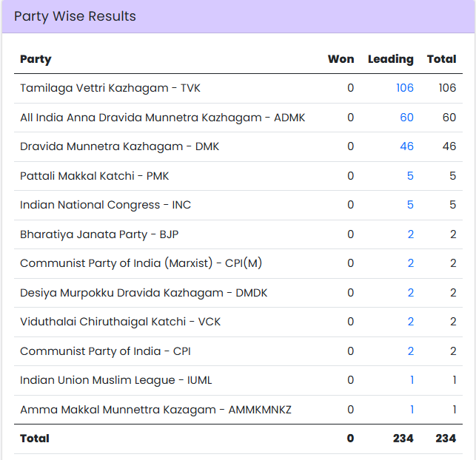Open BJP leading count 2 link
Screen dimensions: 476x460
(410, 234)
